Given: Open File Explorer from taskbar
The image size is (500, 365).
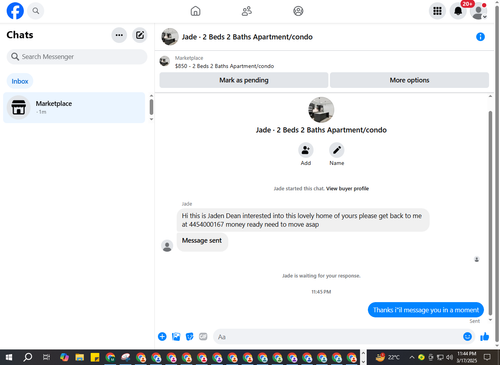Looking at the screenshot, I should point(80,357).
